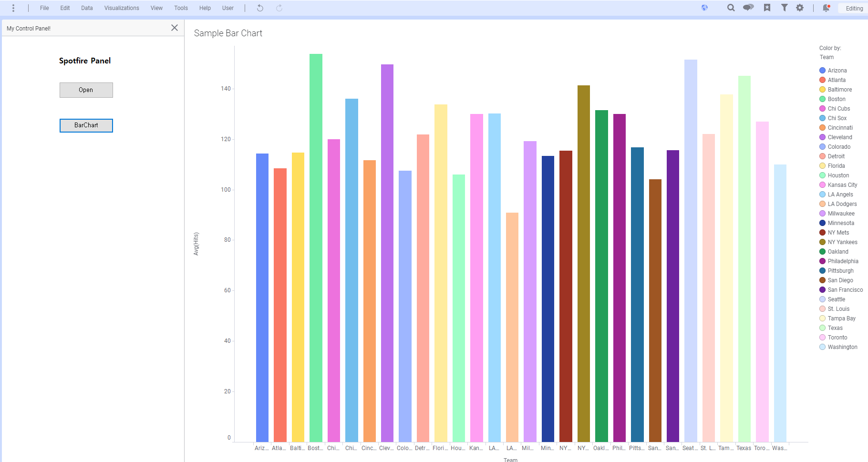
Task: Select Toronto in the legend
Action: click(x=833, y=338)
